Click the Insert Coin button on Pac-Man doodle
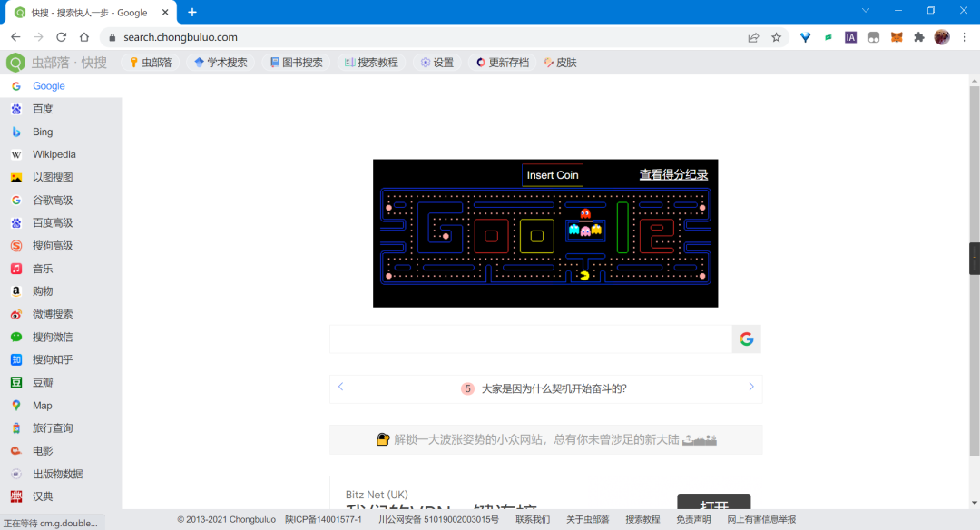This screenshot has width=980, height=530. pyautogui.click(x=553, y=175)
